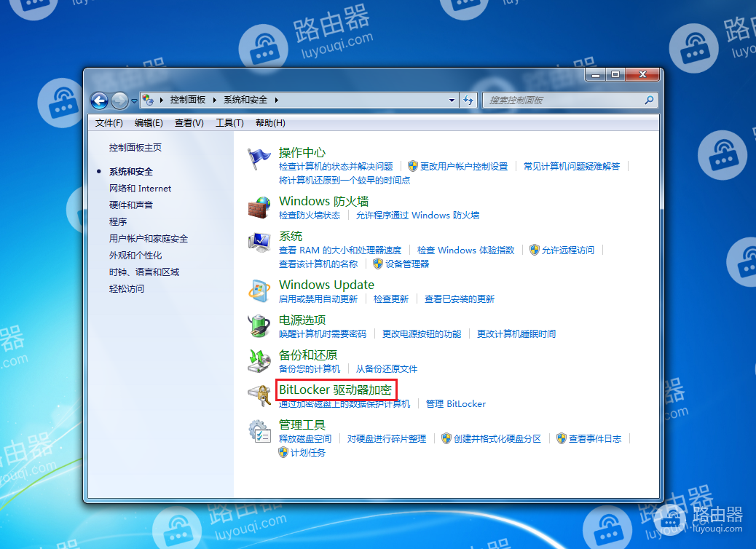Screen dimensions: 756x549
Task: Select 时钟、语言和区域 in the sidebar
Action: (x=144, y=272)
